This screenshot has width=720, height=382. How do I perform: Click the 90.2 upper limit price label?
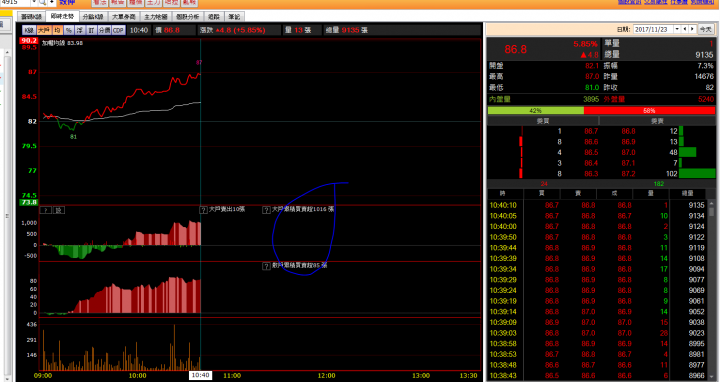click(x=28, y=40)
